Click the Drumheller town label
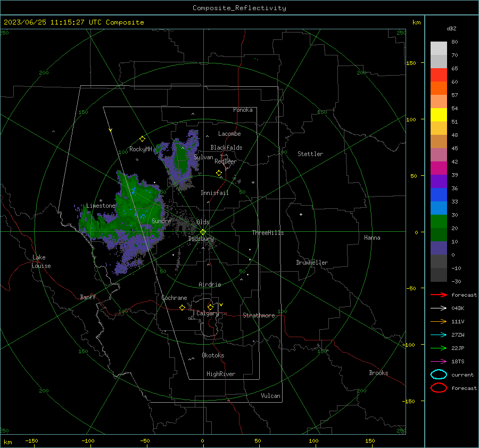This screenshot has width=479, height=448. [312, 263]
